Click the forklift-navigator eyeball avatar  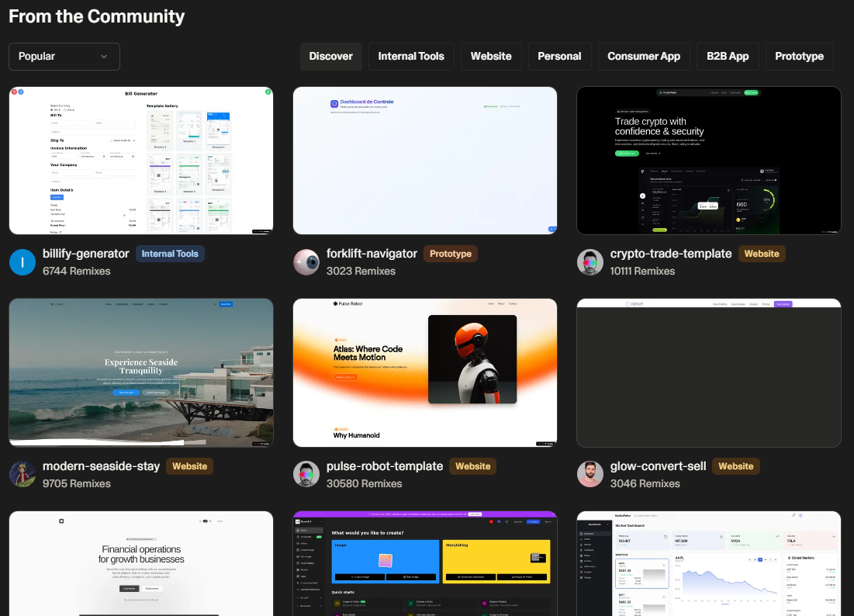click(306, 262)
